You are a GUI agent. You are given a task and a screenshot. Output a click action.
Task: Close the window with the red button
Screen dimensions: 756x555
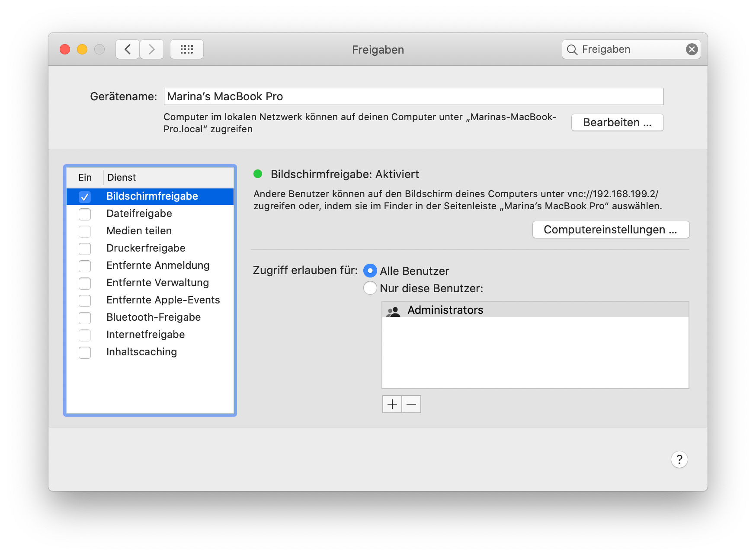pos(65,49)
